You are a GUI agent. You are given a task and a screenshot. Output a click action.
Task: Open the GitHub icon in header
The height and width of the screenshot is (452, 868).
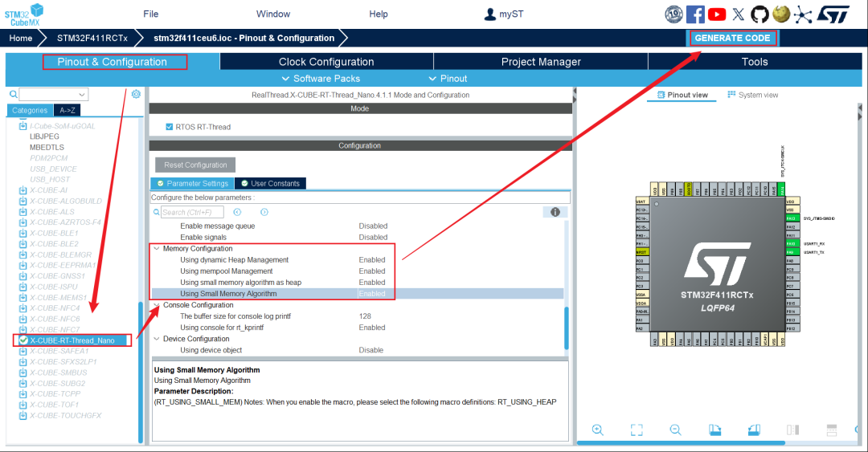point(759,14)
